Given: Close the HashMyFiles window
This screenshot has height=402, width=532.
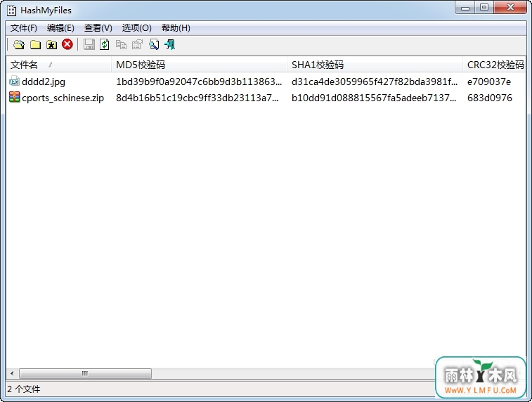Looking at the screenshot, I should point(510,8).
